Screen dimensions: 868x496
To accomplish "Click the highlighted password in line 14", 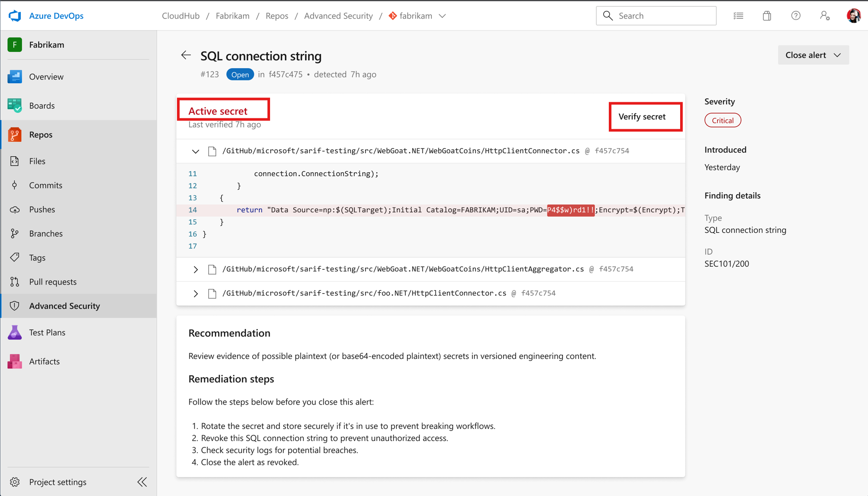I will [x=571, y=210].
